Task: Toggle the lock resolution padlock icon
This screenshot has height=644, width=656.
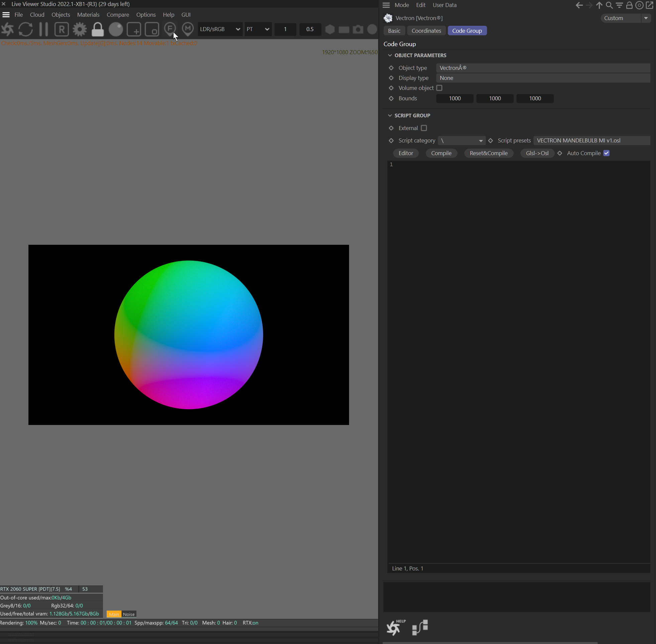Action: pos(98,29)
